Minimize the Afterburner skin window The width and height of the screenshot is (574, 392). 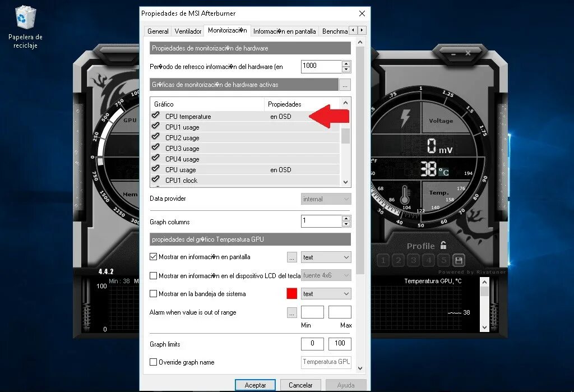click(453, 54)
